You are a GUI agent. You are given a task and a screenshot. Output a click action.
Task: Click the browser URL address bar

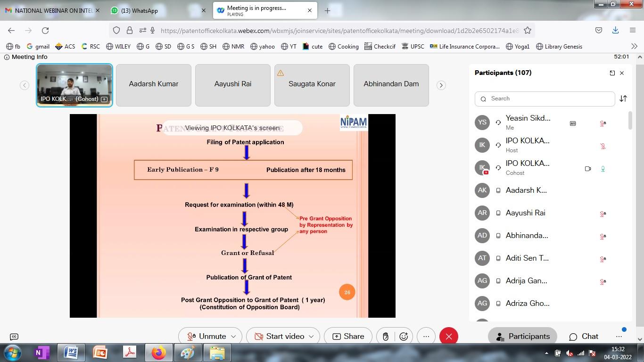(339, 30)
